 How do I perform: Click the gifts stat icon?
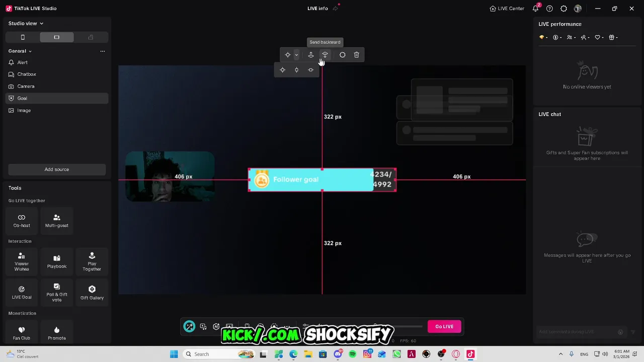[x=612, y=37]
